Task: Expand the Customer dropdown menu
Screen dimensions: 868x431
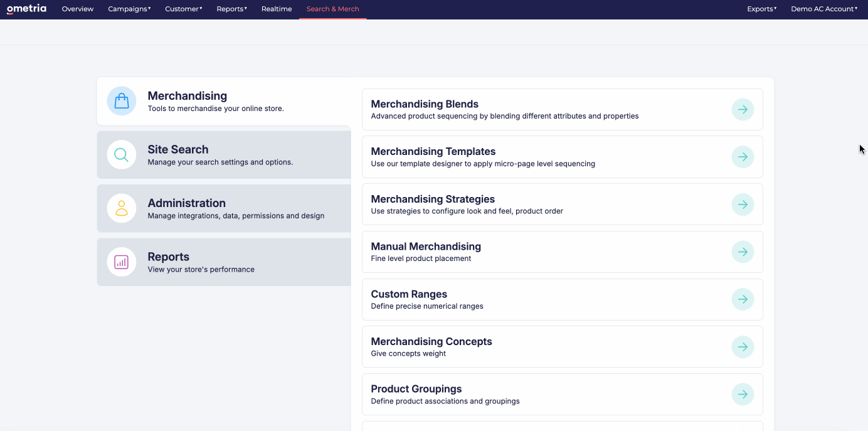Action: click(x=184, y=9)
